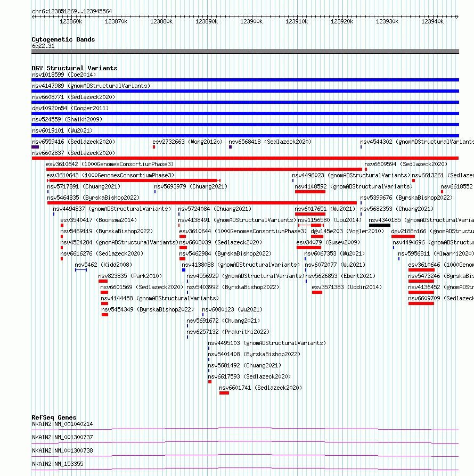Click the 123870k ruler position marker
This screenshot has height=476, width=474.
click(x=116, y=21)
